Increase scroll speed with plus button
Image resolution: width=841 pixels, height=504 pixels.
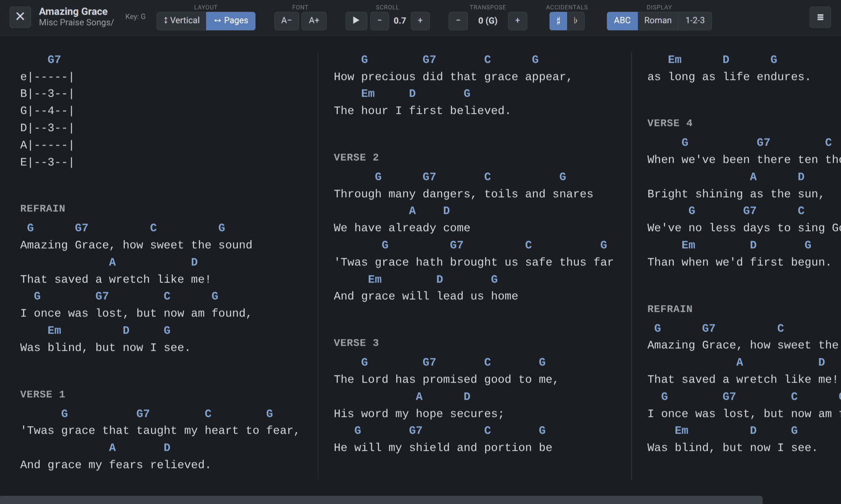coord(420,21)
